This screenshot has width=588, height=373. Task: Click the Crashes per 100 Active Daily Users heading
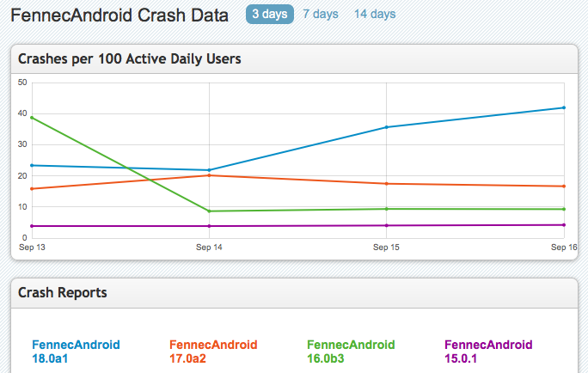[x=130, y=59]
